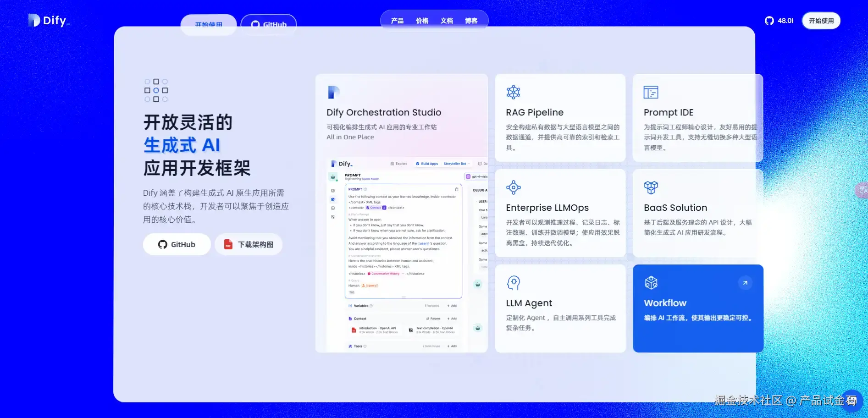Select Explore tab in studio preview

tap(399, 164)
